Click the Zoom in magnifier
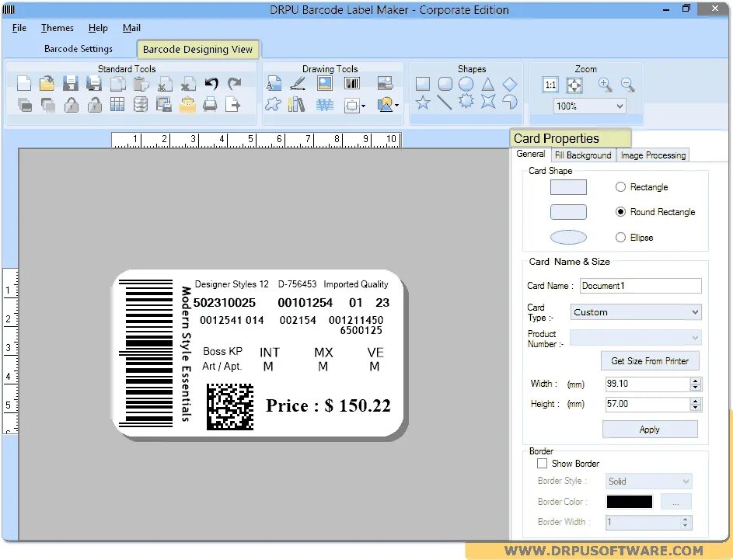This screenshot has width=733, height=560. 605,85
